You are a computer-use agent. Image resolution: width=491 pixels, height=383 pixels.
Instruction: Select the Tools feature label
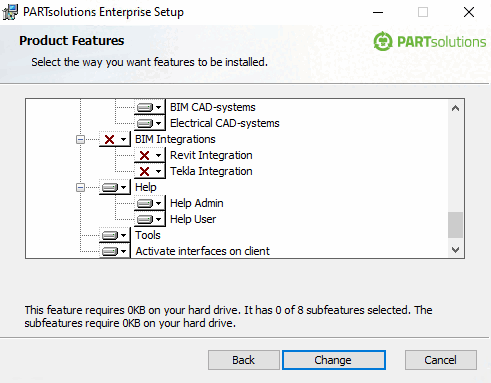click(148, 235)
